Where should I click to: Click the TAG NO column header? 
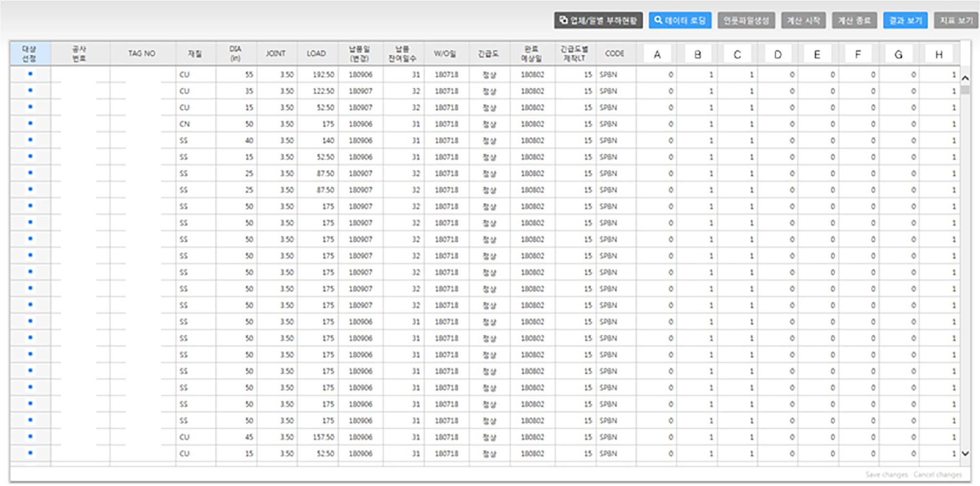tap(142, 54)
